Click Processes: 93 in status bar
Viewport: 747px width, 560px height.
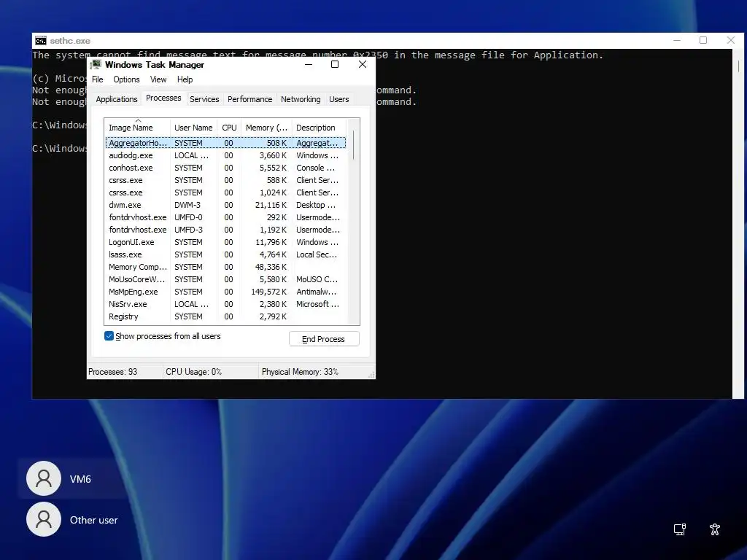coord(113,372)
